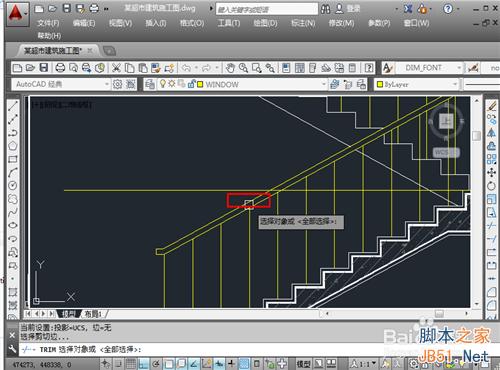
Task: Click the yellow WINDOW layer color swatch
Action: pos(200,84)
